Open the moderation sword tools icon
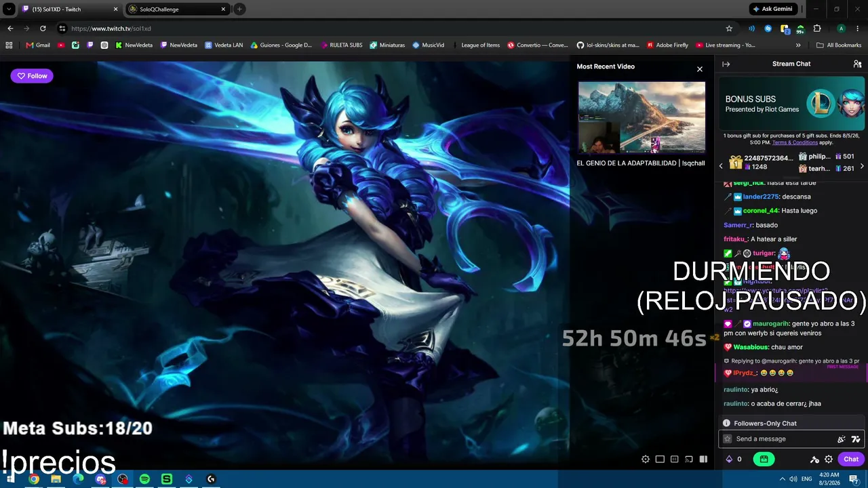The height and width of the screenshot is (488, 868). coord(814,459)
